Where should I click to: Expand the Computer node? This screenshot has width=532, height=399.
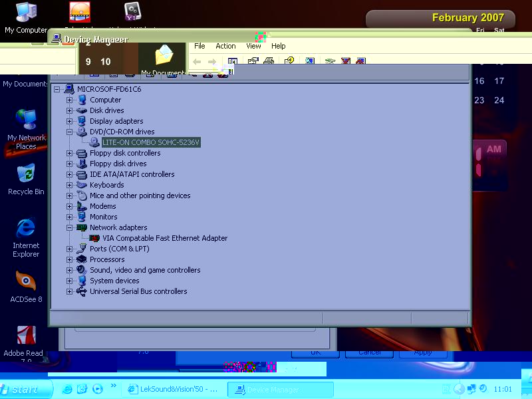pyautogui.click(x=69, y=100)
